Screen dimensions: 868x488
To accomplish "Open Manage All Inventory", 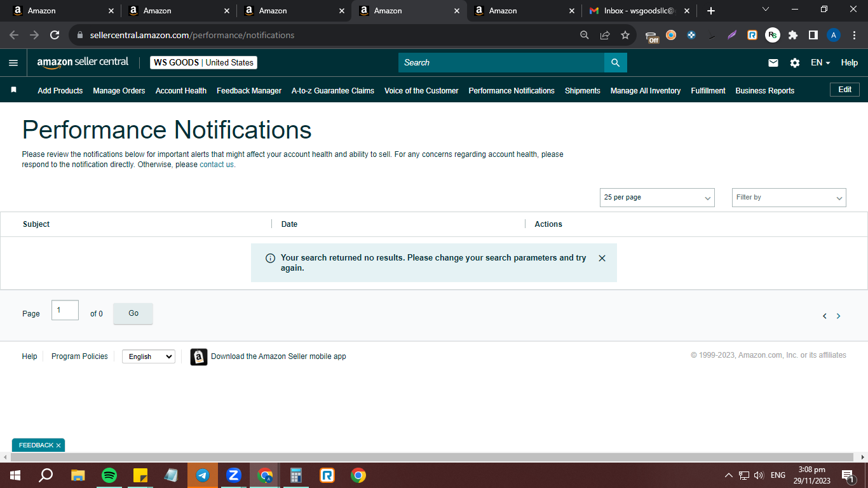I will [646, 91].
